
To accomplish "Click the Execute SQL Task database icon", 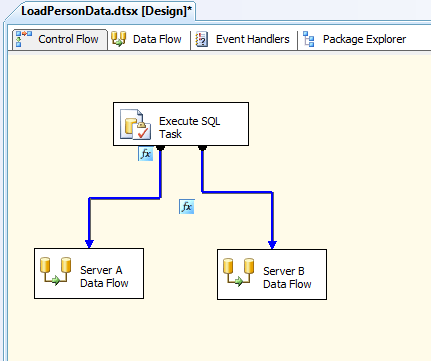I will [135, 124].
